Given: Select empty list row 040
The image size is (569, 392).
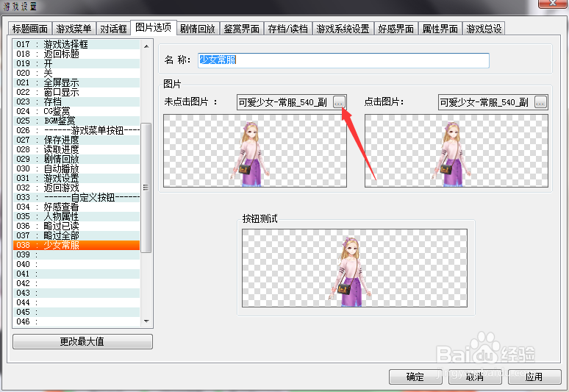Looking at the screenshot, I should [x=76, y=264].
